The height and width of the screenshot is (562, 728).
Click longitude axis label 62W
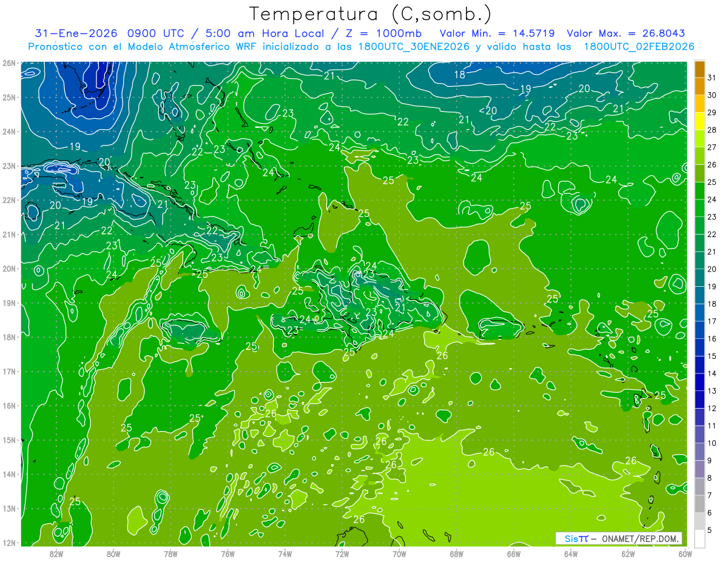(628, 554)
